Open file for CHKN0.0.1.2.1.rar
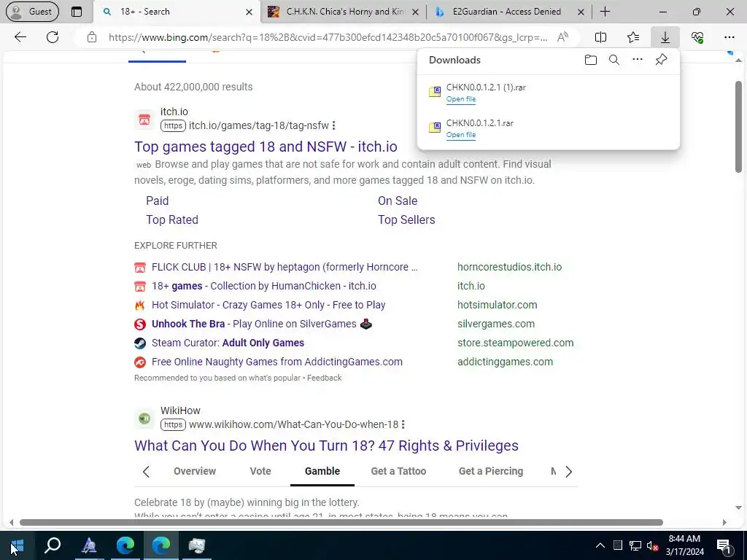 461,135
